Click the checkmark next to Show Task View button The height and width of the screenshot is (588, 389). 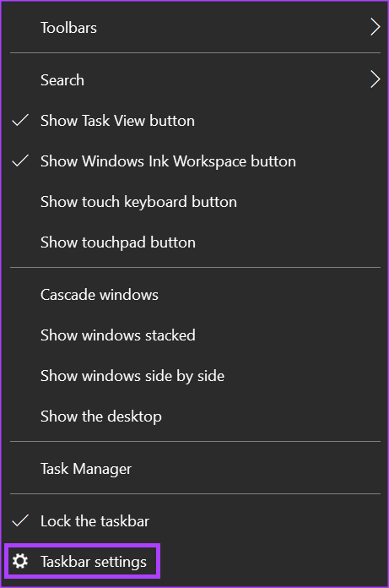pyautogui.click(x=20, y=120)
